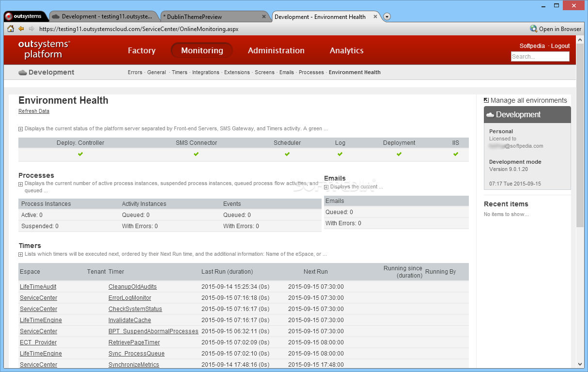This screenshot has width=588, height=372.
Task: Open the Sync_ProcessQueue timer
Action: pos(137,354)
